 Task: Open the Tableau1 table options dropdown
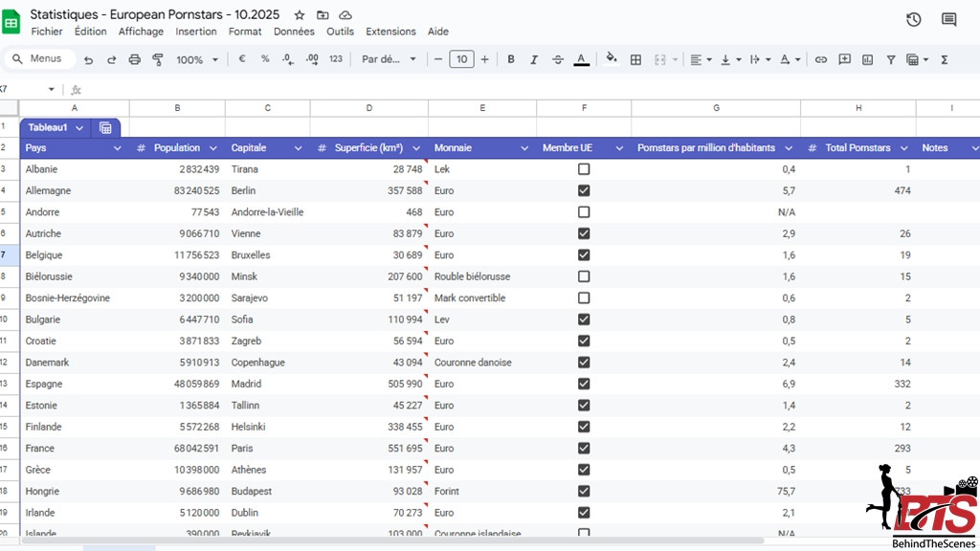click(79, 128)
